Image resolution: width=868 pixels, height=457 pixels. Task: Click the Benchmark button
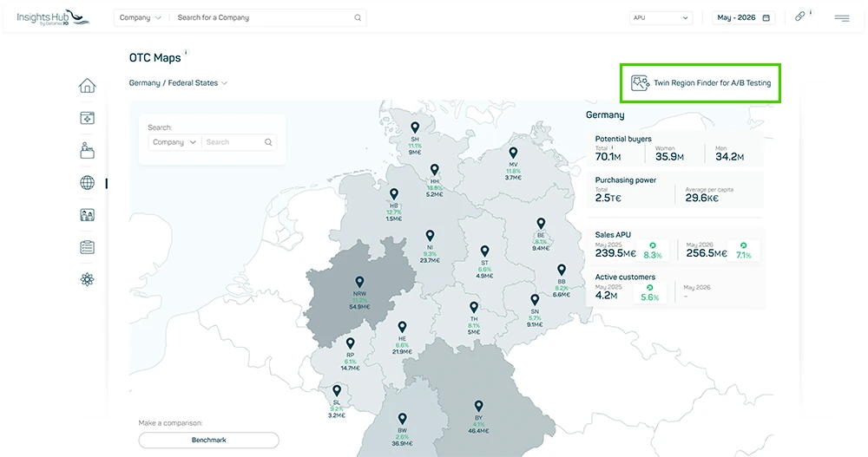coord(208,440)
